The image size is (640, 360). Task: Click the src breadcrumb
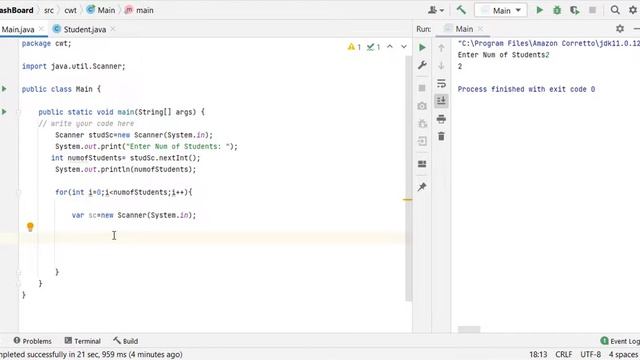pos(49,10)
